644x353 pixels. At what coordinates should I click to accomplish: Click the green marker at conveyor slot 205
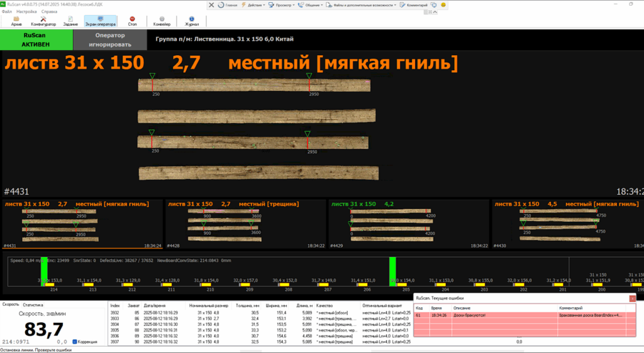coord(392,271)
